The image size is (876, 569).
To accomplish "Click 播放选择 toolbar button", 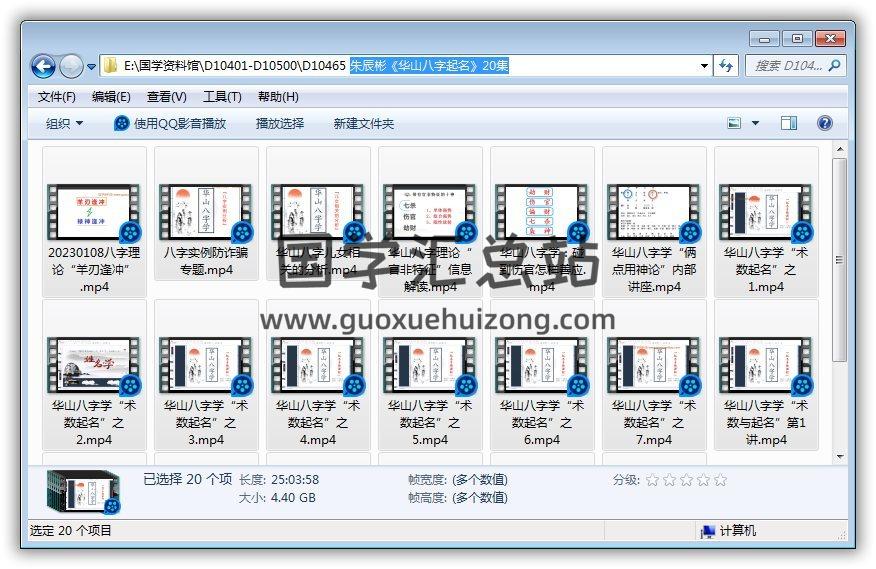I will pos(279,124).
